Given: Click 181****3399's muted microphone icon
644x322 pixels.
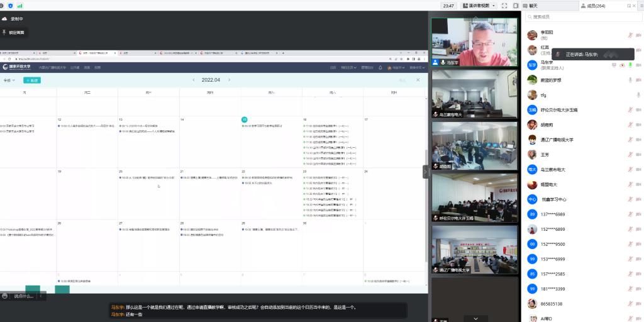Looking at the screenshot, I should click(630, 289).
